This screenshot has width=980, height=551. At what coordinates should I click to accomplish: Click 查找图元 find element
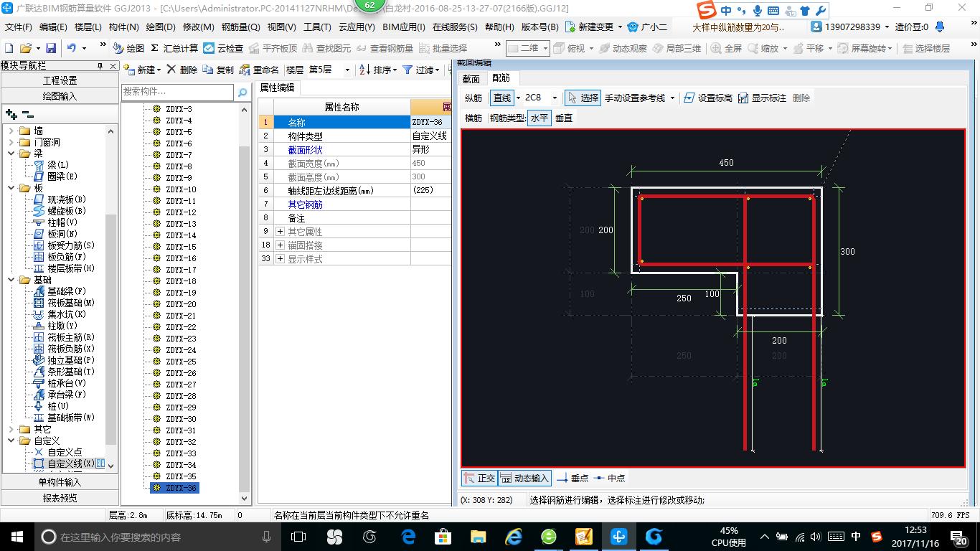click(327, 48)
